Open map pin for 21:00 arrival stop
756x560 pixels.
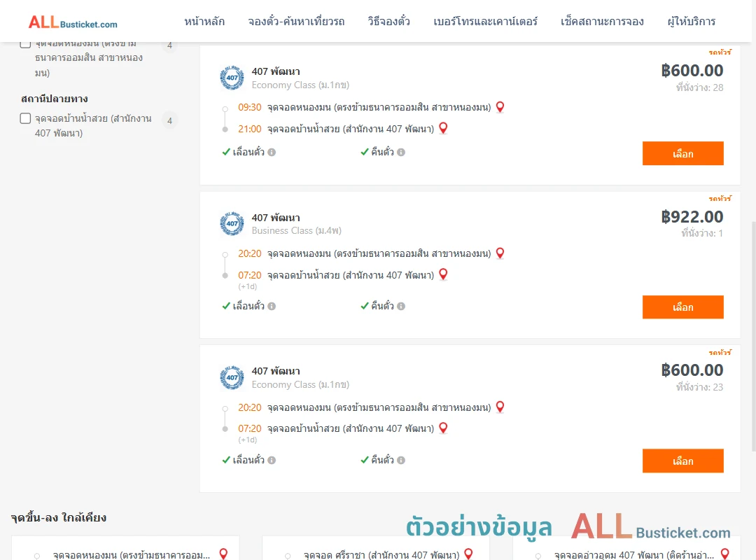[443, 128]
